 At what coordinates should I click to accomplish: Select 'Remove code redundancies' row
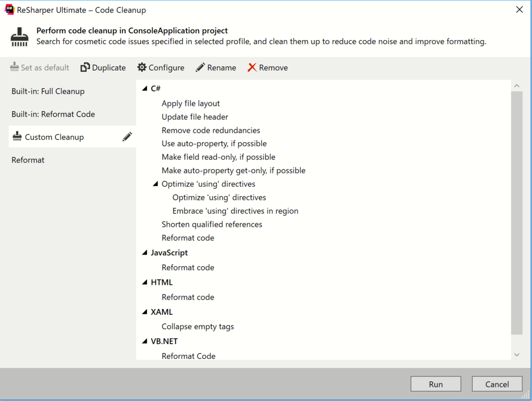pyautogui.click(x=211, y=130)
